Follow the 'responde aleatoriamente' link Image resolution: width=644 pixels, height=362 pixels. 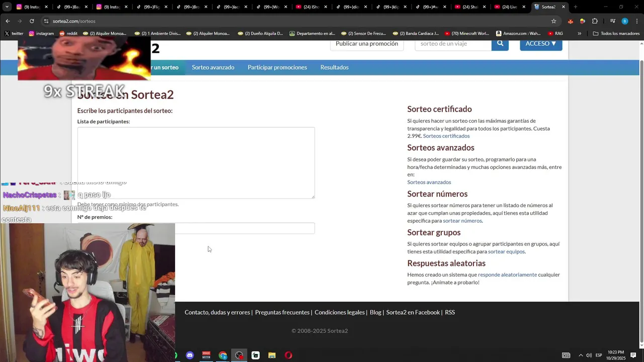pyautogui.click(x=507, y=275)
